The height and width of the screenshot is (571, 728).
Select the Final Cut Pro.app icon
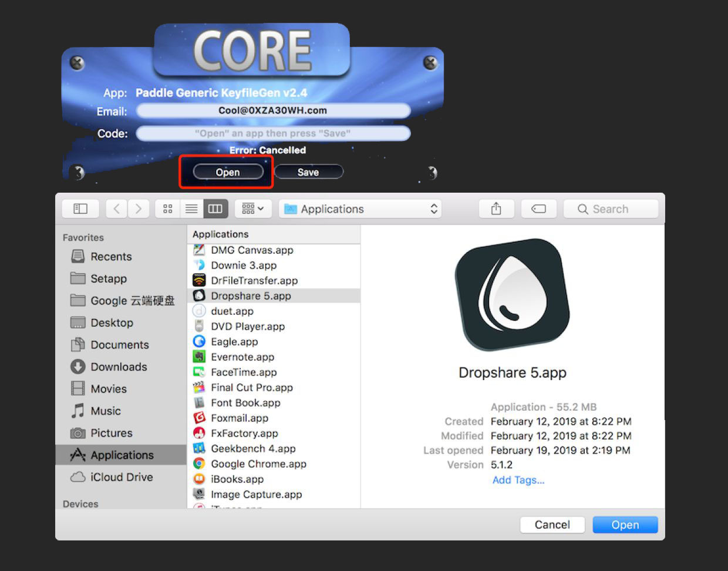[199, 388]
